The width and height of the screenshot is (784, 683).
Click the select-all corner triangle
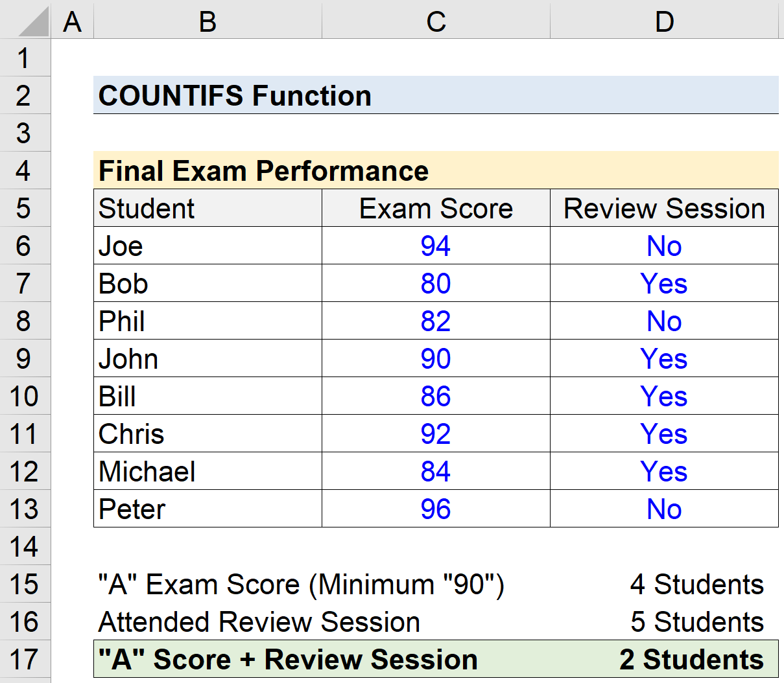(26, 21)
